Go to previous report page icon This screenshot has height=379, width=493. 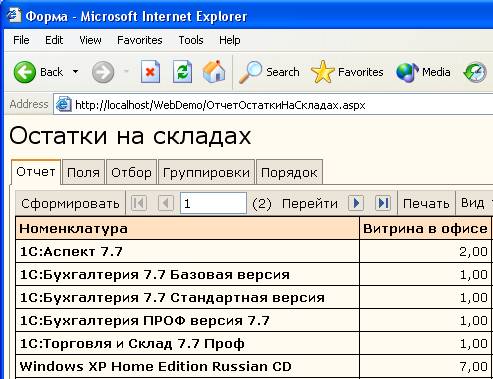coord(166,203)
